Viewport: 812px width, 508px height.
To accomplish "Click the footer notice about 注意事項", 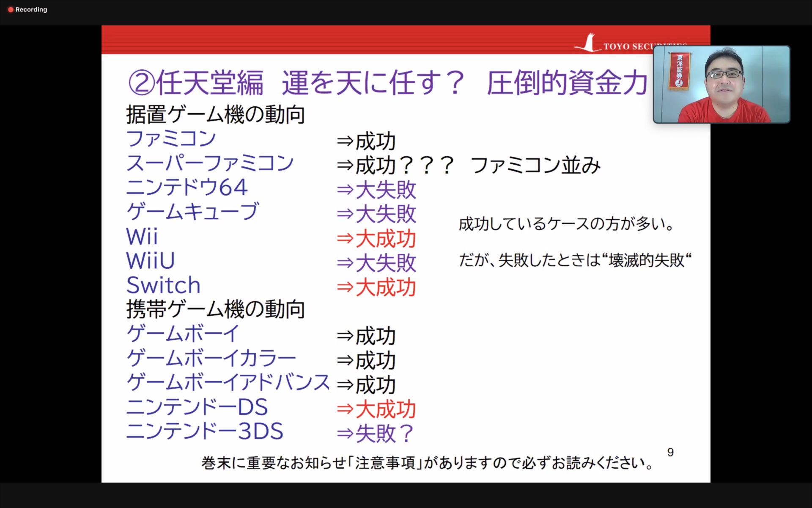I will 427,463.
